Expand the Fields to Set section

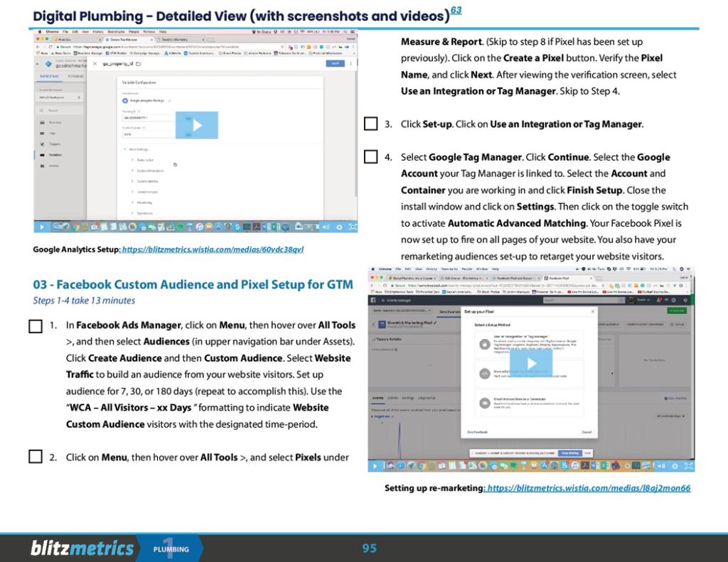pos(142,160)
